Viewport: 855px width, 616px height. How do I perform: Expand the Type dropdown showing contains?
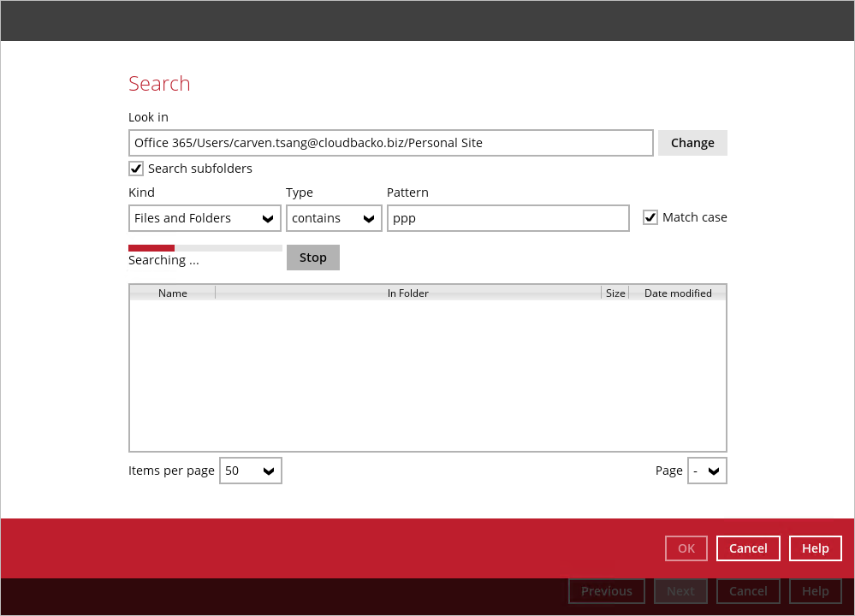(334, 218)
